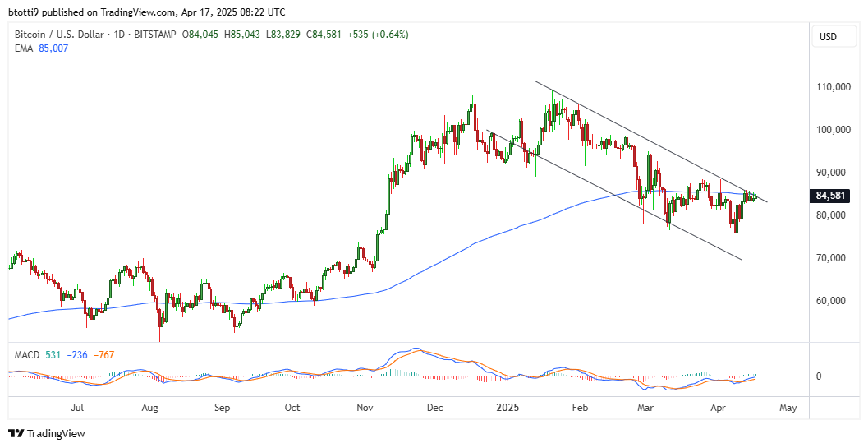Select the EMA indicator legend
The width and height of the screenshot is (868, 448).
[25, 48]
